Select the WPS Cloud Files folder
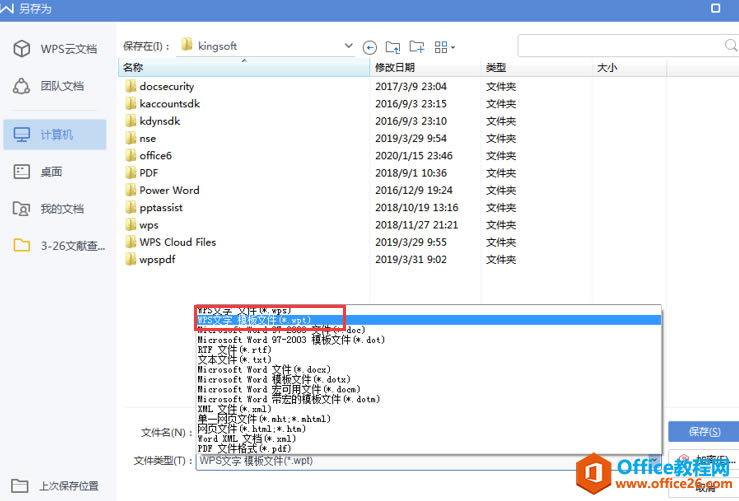The height and width of the screenshot is (501, 739). (x=171, y=242)
